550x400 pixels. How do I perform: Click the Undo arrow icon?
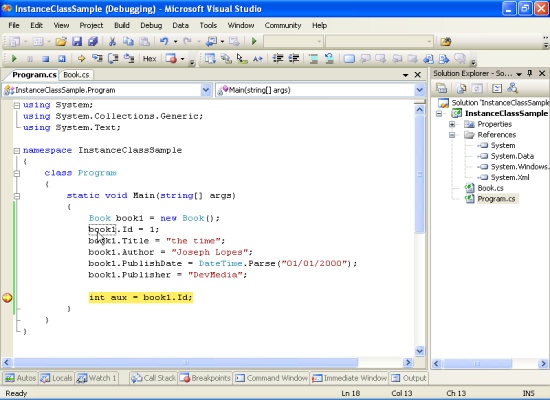tap(164, 41)
